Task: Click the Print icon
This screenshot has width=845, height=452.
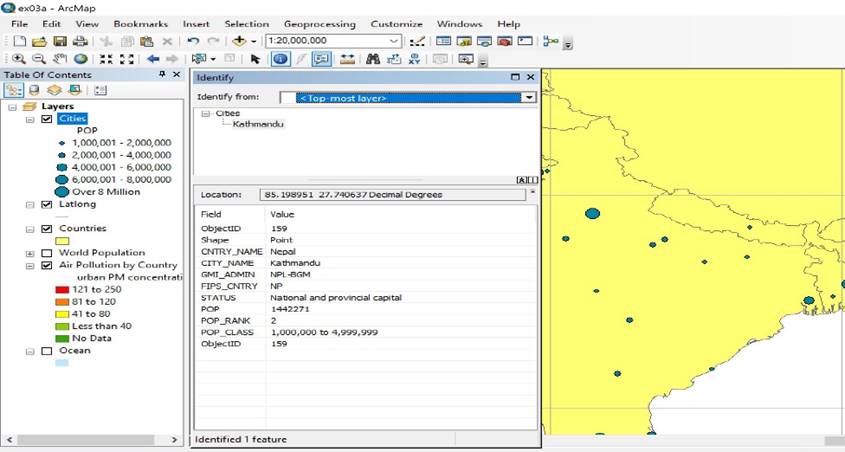Action: (80, 41)
